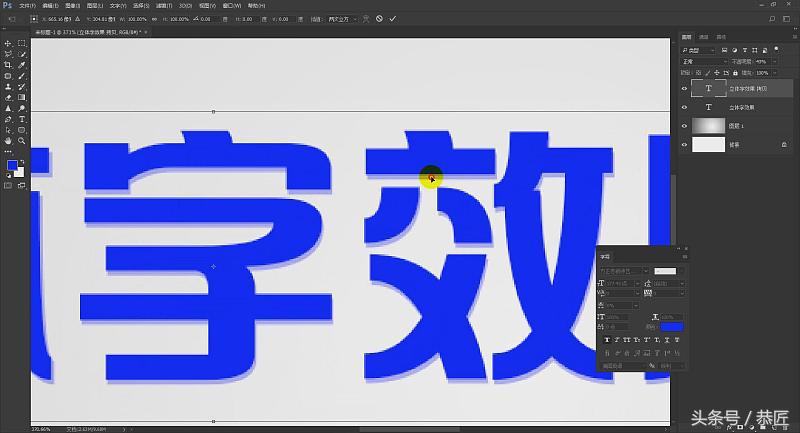The width and height of the screenshot is (800, 433).
Task: Click the Underline button in Character panel
Action: click(667, 340)
